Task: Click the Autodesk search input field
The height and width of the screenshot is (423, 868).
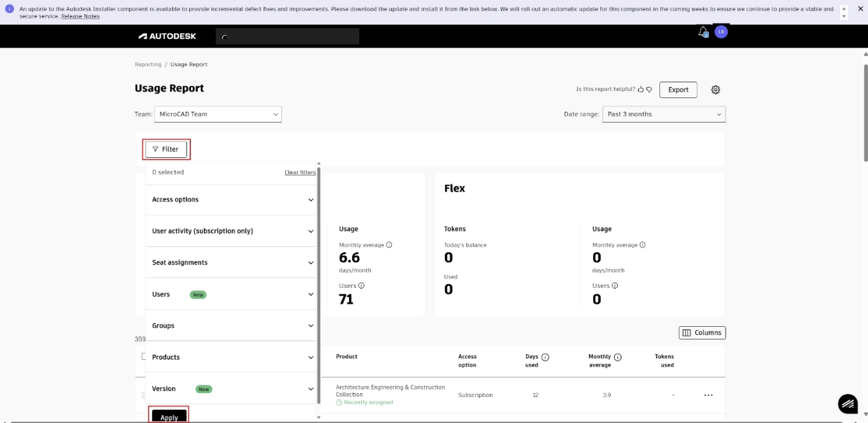Action: coord(287,36)
